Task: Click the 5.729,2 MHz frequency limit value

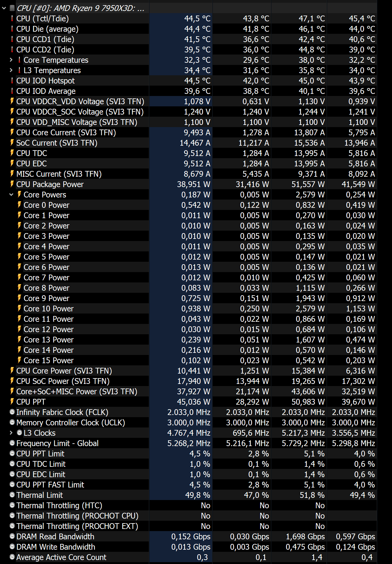Action: 303,443
